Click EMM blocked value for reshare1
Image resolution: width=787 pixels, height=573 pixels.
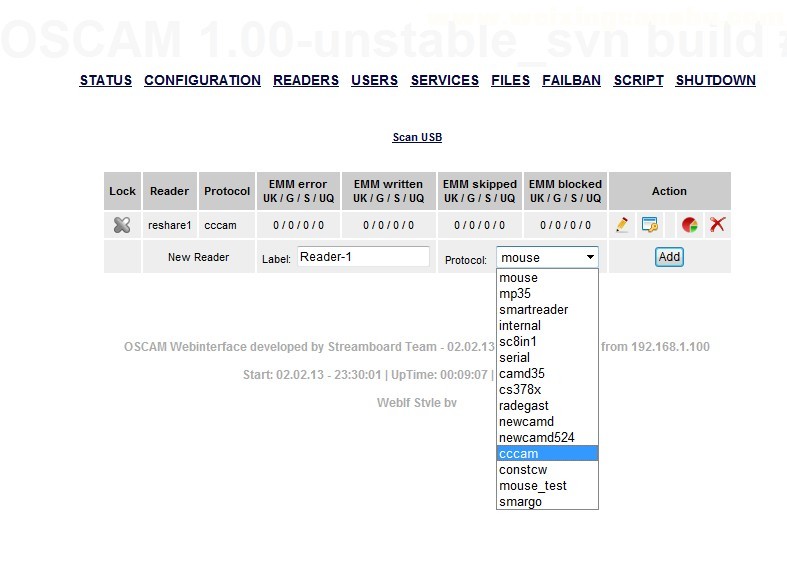point(565,225)
